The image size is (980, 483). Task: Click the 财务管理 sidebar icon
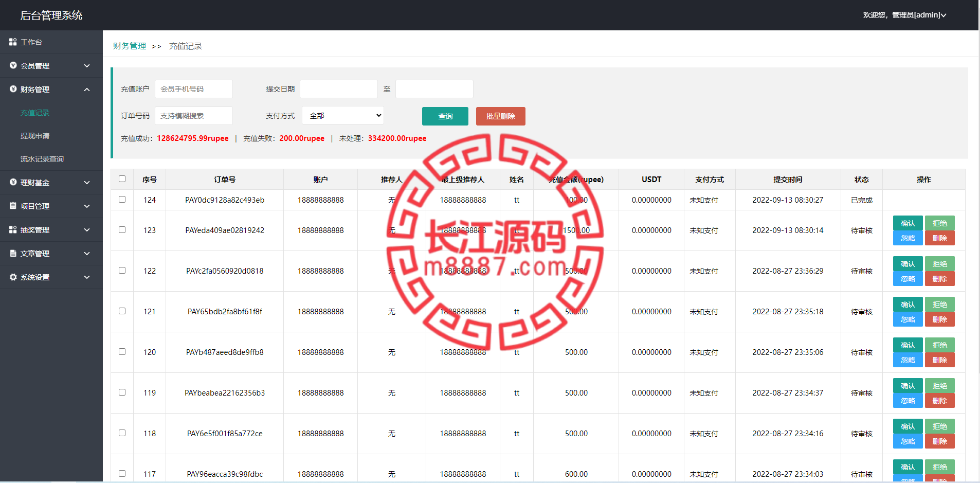[x=13, y=89]
